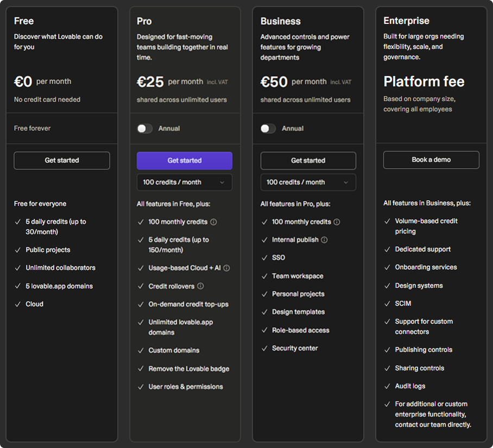Click 'All features in Free, plus:' text
Viewport: 493px width, 448px height.
[x=173, y=204]
